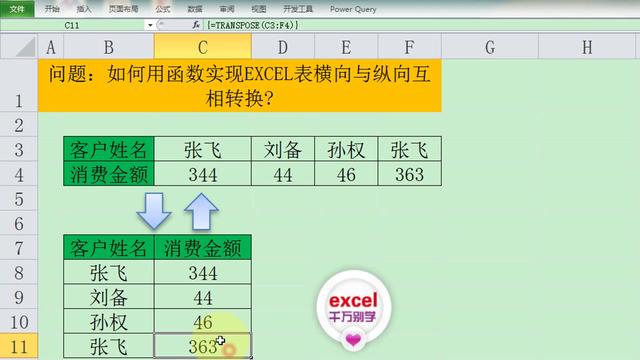Select row 2 header
The image size is (640, 360).
19,124
